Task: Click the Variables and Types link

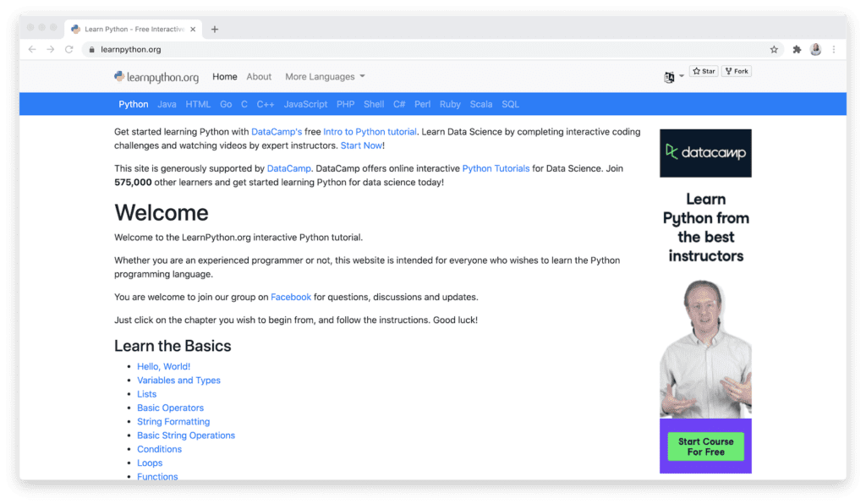Action: (178, 381)
